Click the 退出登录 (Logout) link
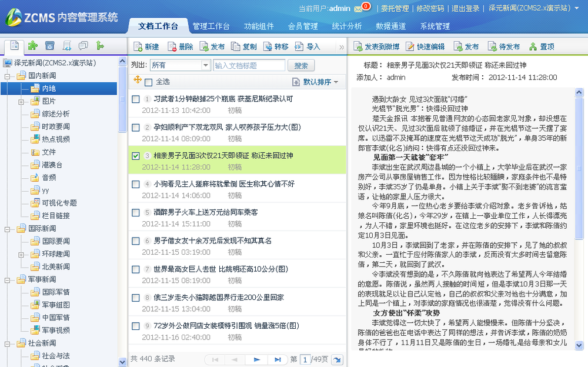Screen dimensions: 588x367 pyautogui.click(x=465, y=9)
